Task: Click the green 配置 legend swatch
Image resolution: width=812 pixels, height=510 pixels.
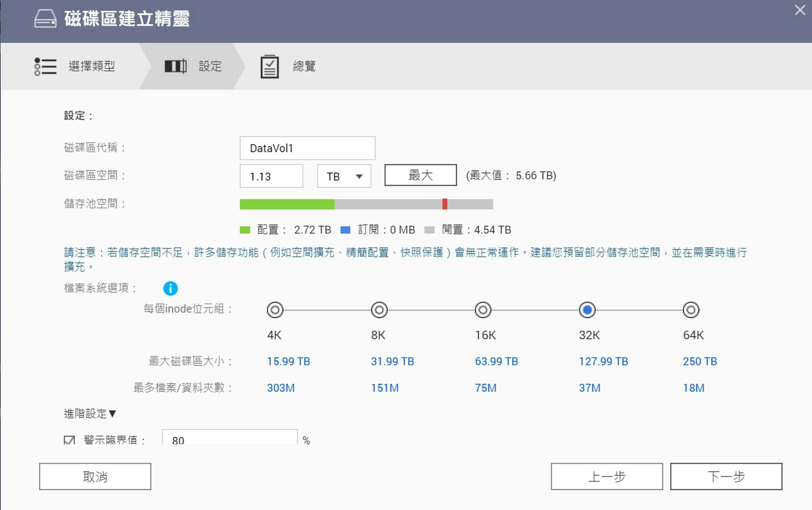Action: coord(245,230)
